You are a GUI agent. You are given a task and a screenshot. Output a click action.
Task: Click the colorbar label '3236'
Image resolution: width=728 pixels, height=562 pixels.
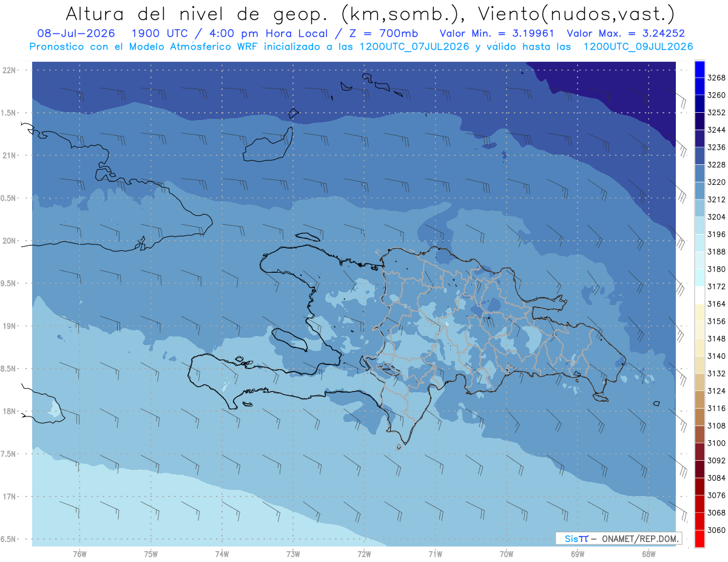pos(716,147)
